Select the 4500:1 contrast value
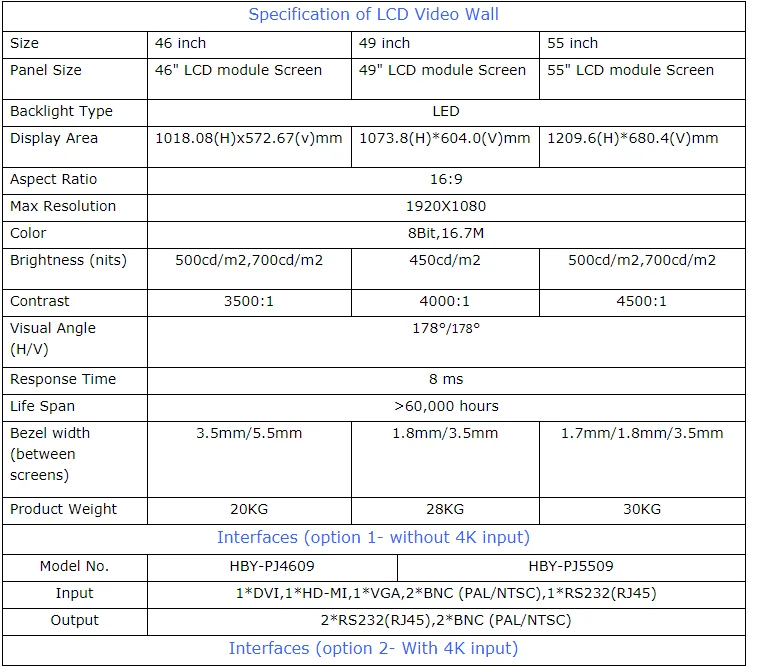 642,301
